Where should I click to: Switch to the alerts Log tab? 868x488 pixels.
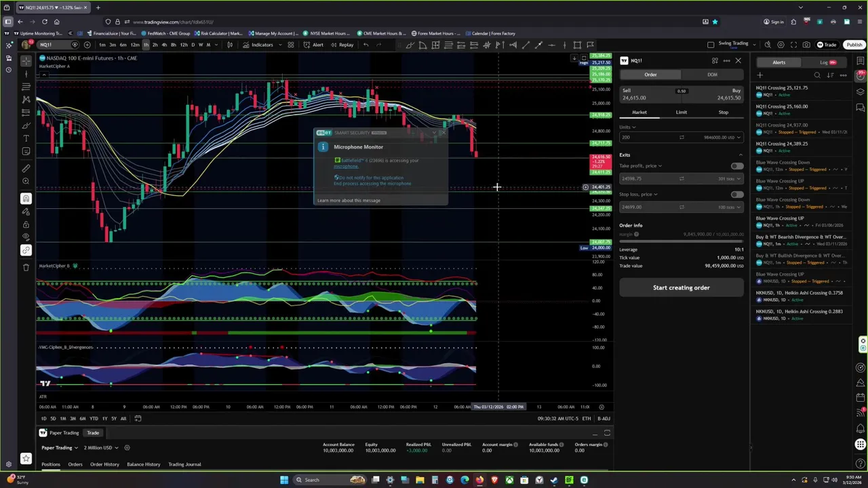828,62
